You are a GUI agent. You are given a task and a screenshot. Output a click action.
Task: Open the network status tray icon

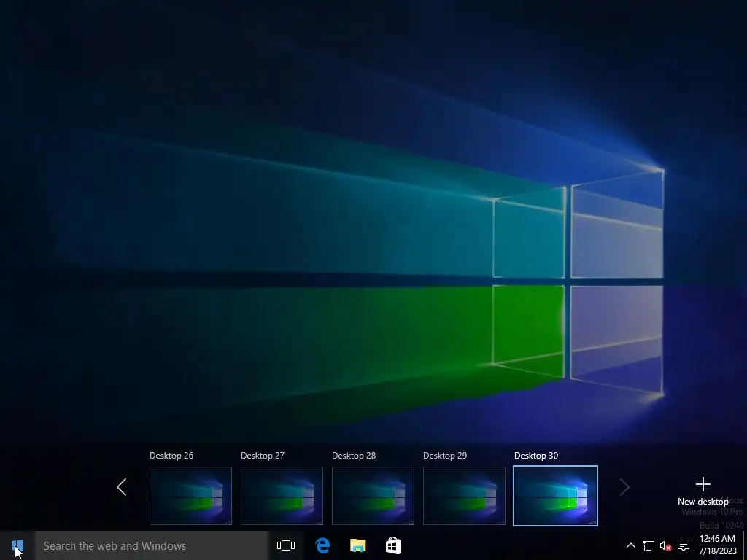[x=649, y=545]
